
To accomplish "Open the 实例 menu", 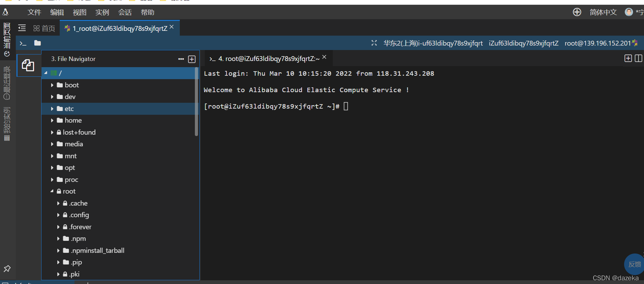I will 102,12.
